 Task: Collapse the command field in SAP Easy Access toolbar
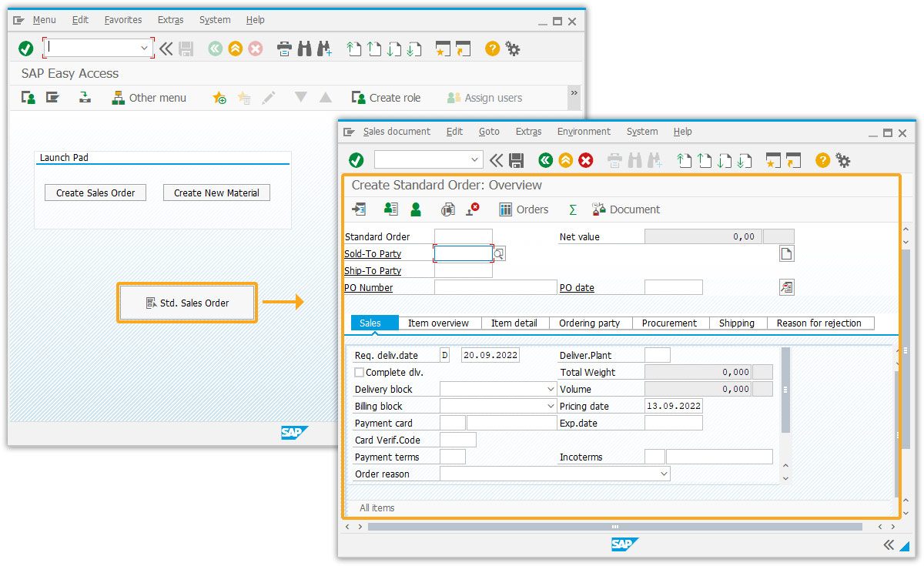click(x=166, y=49)
